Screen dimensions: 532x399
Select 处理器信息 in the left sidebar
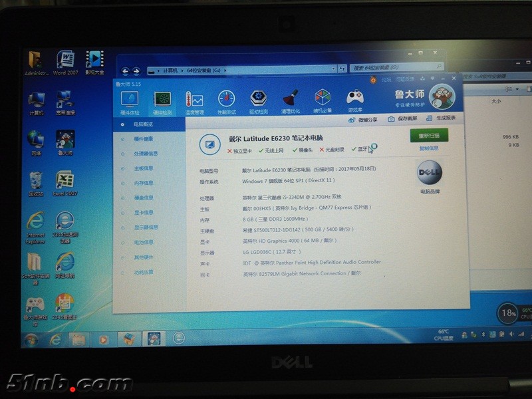pyautogui.click(x=146, y=154)
